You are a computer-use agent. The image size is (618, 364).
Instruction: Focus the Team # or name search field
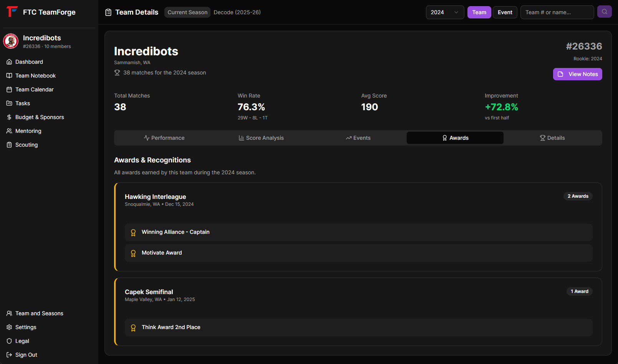coord(557,12)
